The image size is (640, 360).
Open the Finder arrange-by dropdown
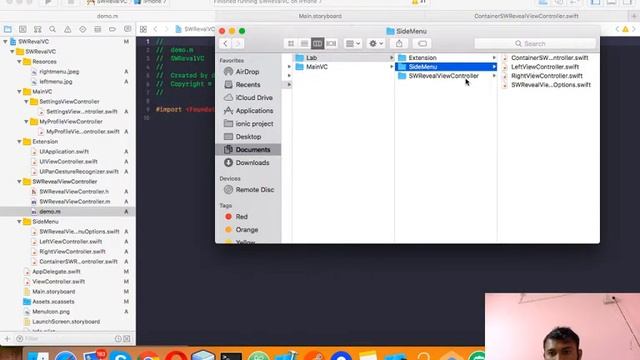[353, 43]
